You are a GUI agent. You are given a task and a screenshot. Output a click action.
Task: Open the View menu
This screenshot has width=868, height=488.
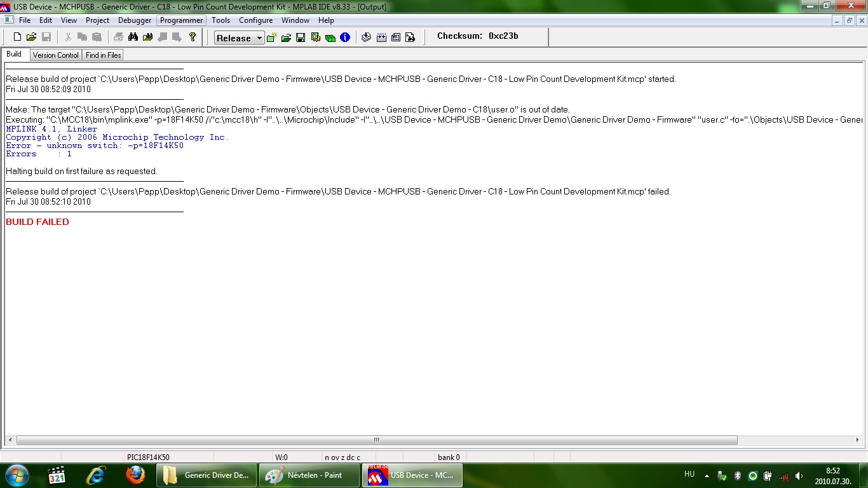tap(69, 20)
